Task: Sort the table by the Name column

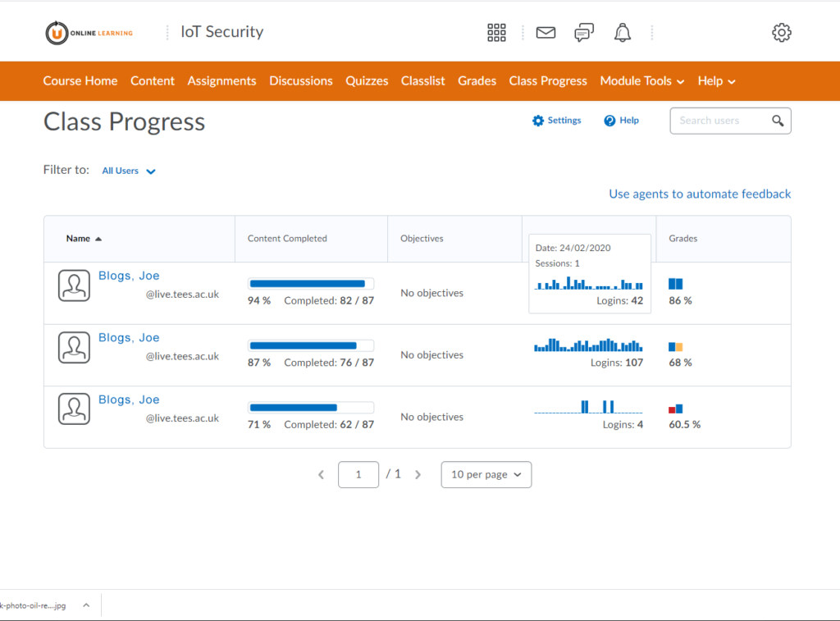Action: click(82, 238)
